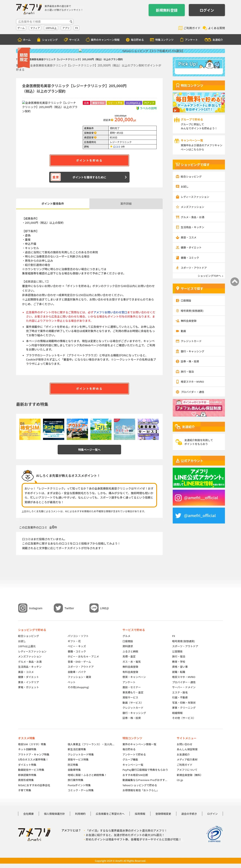The width and height of the screenshot is (241, 868).
Task: Open 特集コンテンツ in nav bar
Action: click(x=162, y=40)
